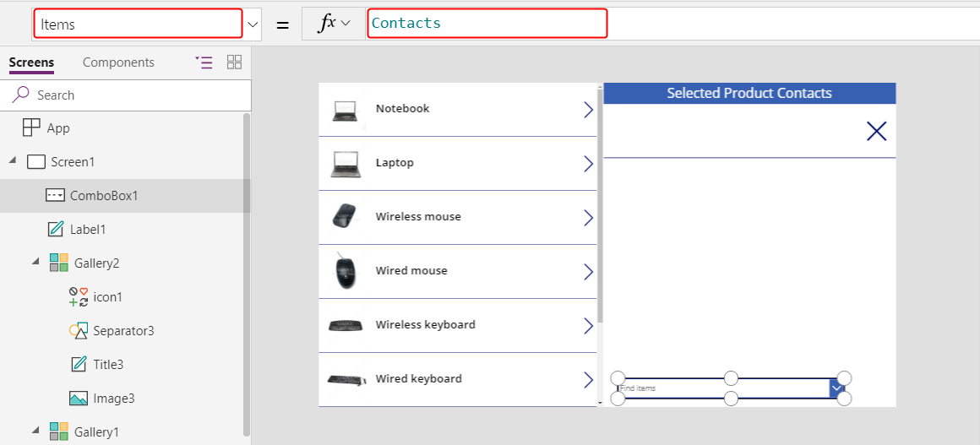Select the thumbnail grid view icon
Image resolution: width=980 pixels, height=445 pixels.
234,62
